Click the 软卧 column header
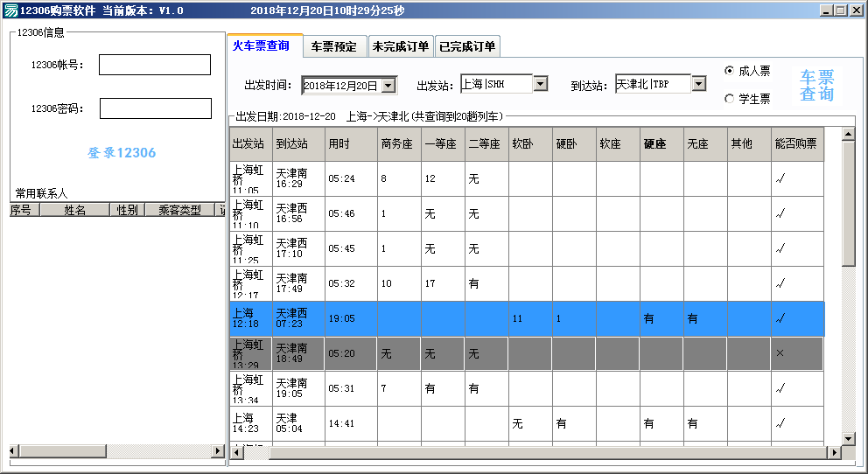Viewport: 868px width, 474px height. [x=530, y=143]
